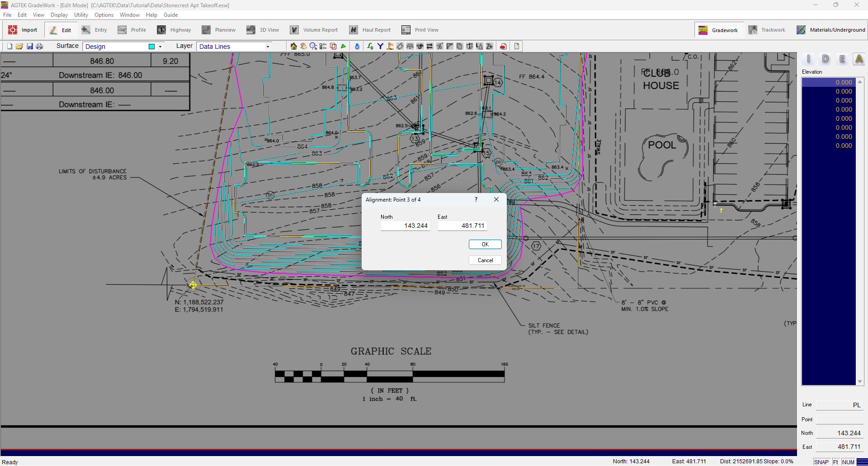
Task: Click the red print output icon
Action: [x=503, y=46]
